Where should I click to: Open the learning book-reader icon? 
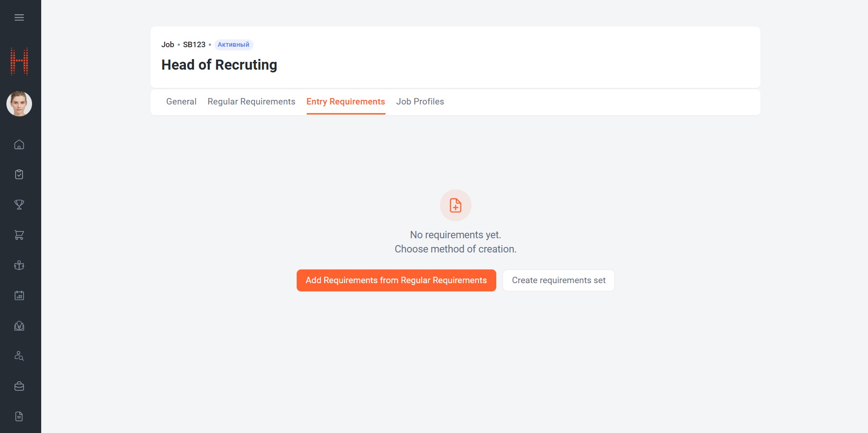(19, 326)
